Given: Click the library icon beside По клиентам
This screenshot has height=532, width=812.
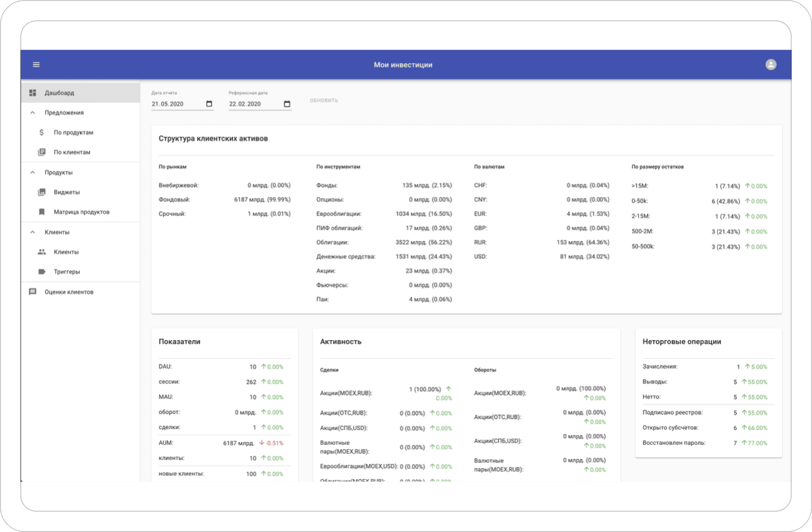Looking at the screenshot, I should (42, 152).
